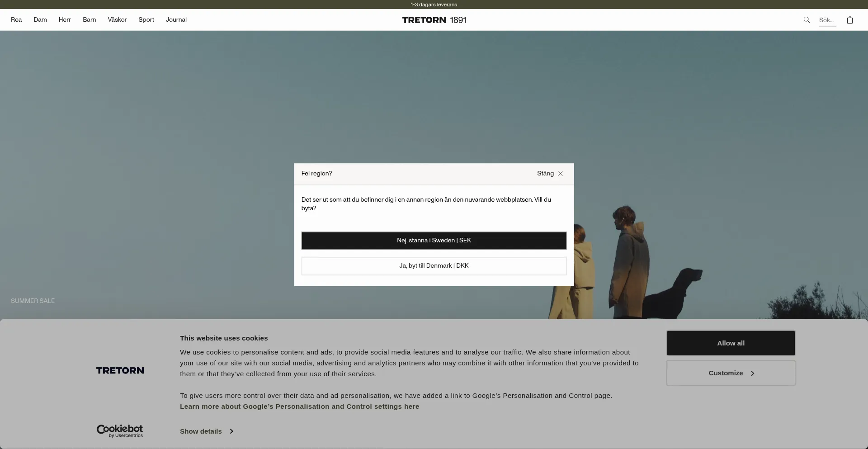The width and height of the screenshot is (868, 449).
Task: Click the 1-3 dagars leverans banner
Action: pos(434,5)
